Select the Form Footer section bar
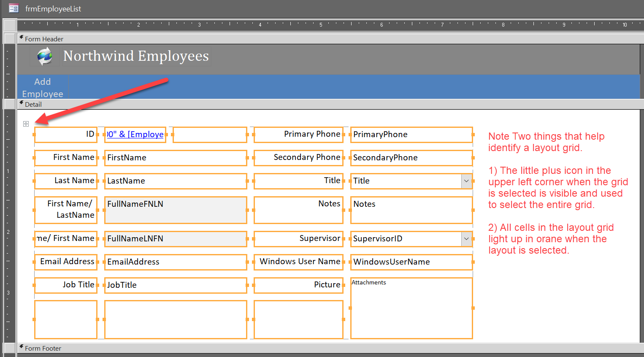Screen dimensions: 644x357 click(330, 348)
